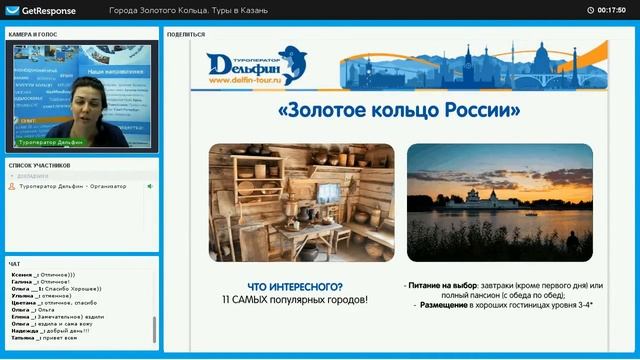Click the organizer's orange user avatar icon
This screenshot has height=360, width=640.
(12, 187)
